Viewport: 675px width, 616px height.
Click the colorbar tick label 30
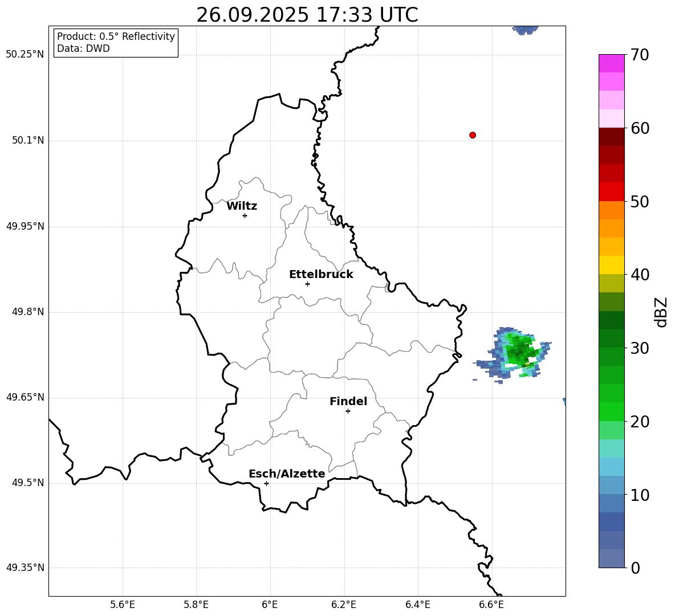click(640, 348)
